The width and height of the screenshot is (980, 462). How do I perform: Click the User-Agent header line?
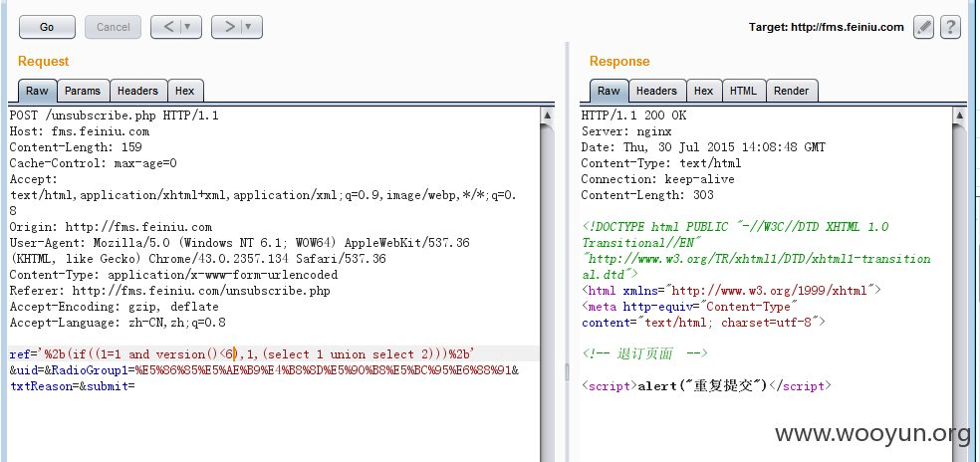pyautogui.click(x=239, y=251)
